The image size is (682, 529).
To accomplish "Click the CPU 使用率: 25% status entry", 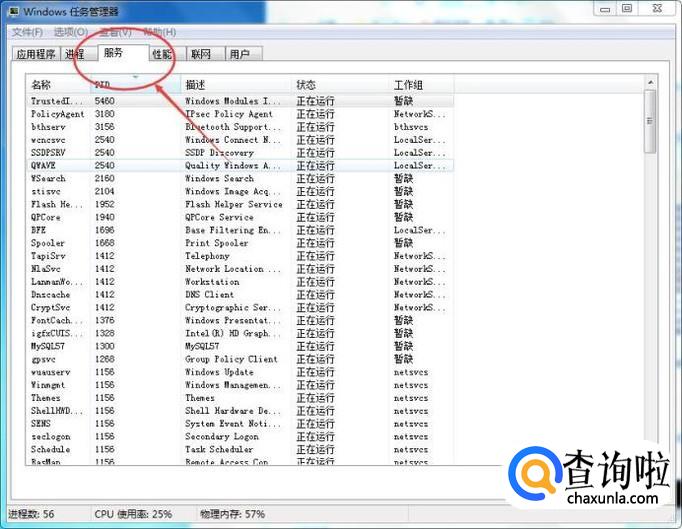I will pos(133,514).
